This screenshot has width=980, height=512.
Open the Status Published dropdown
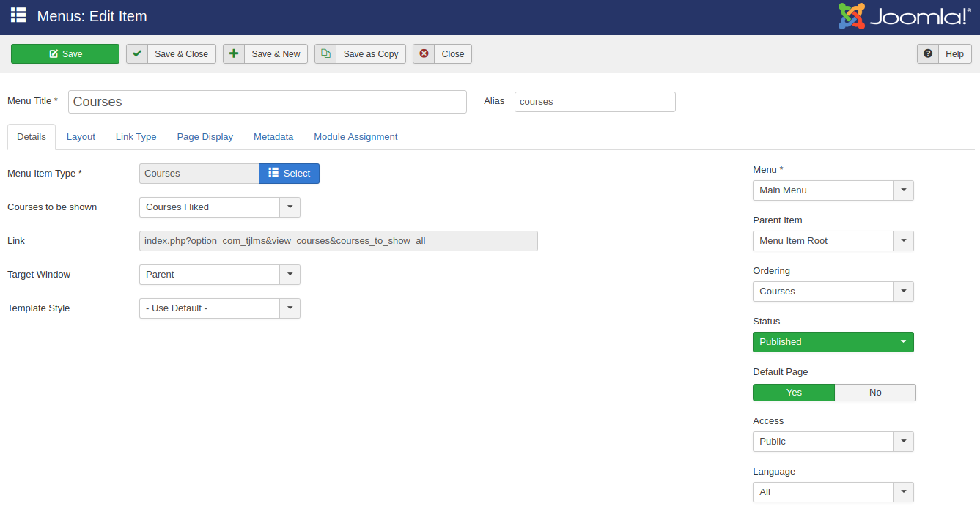click(x=833, y=342)
